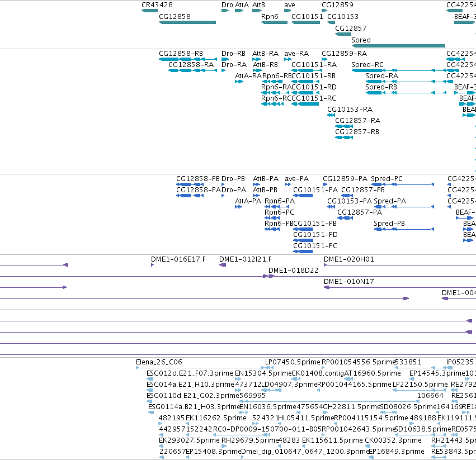Select the CG12859 gene label
This screenshot has height=460, width=476.
pyautogui.click(x=338, y=5)
